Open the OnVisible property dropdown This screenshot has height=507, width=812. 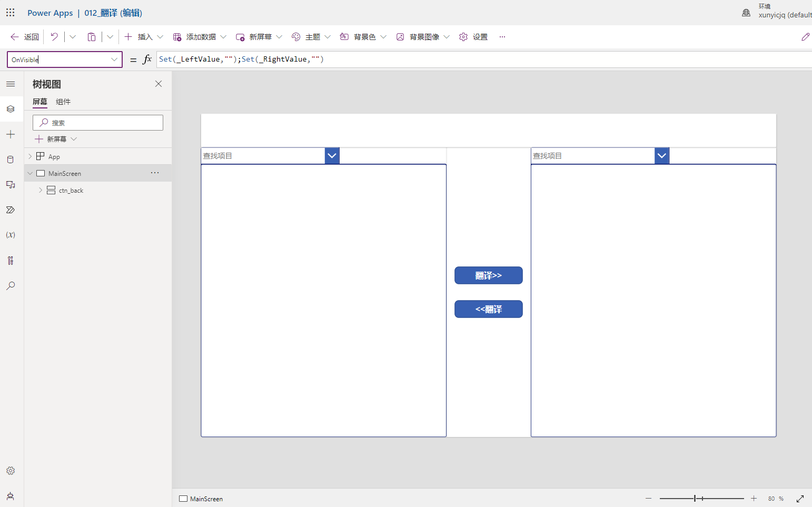coord(114,59)
